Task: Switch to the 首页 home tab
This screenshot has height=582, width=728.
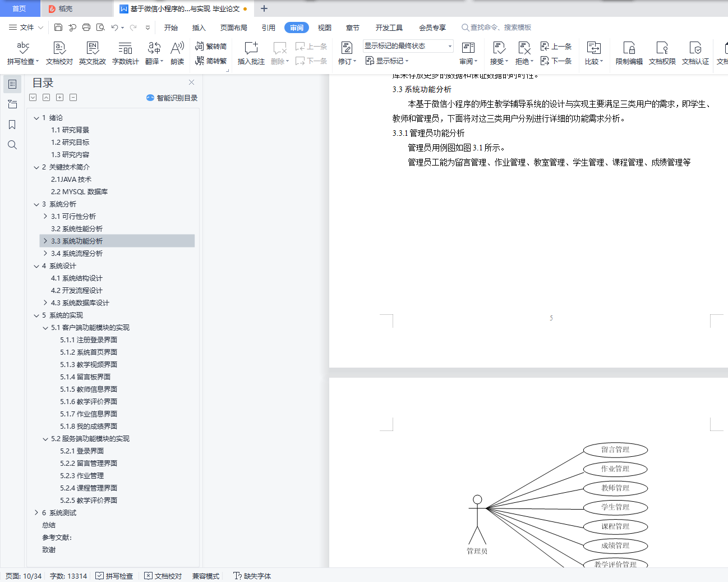Action: (20, 8)
